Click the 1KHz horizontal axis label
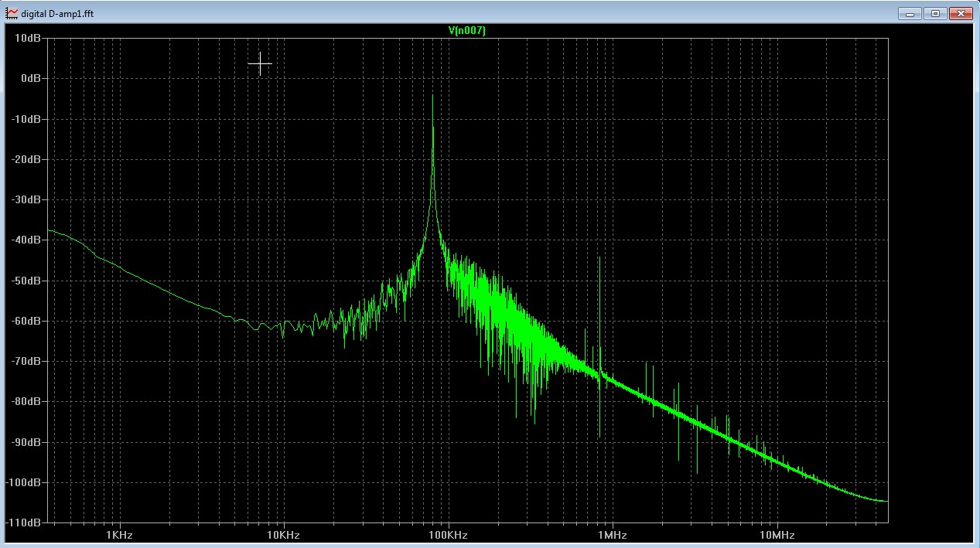This screenshot has height=548, width=980. (x=118, y=535)
